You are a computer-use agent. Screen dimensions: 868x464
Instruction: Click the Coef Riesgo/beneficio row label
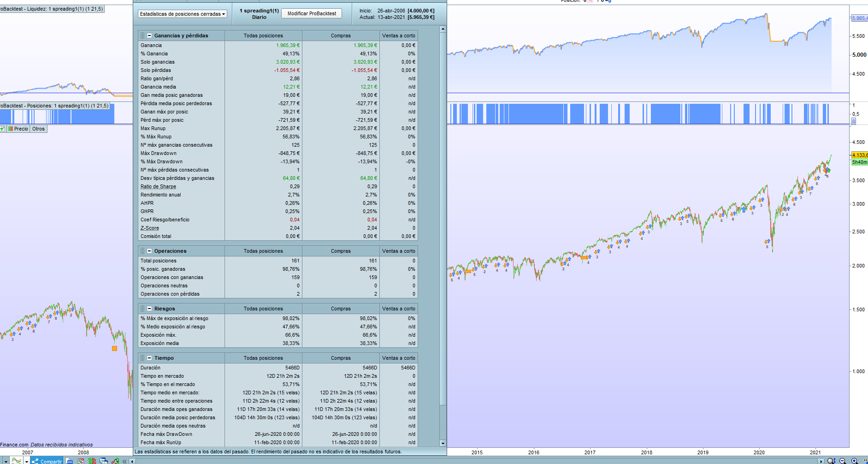[165, 220]
